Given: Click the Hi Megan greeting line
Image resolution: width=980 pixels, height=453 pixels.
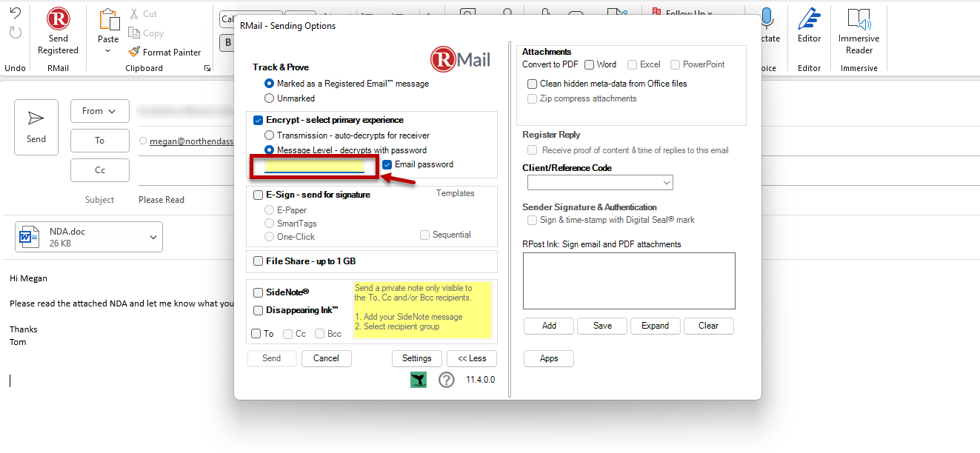Looking at the screenshot, I should tap(28, 278).
